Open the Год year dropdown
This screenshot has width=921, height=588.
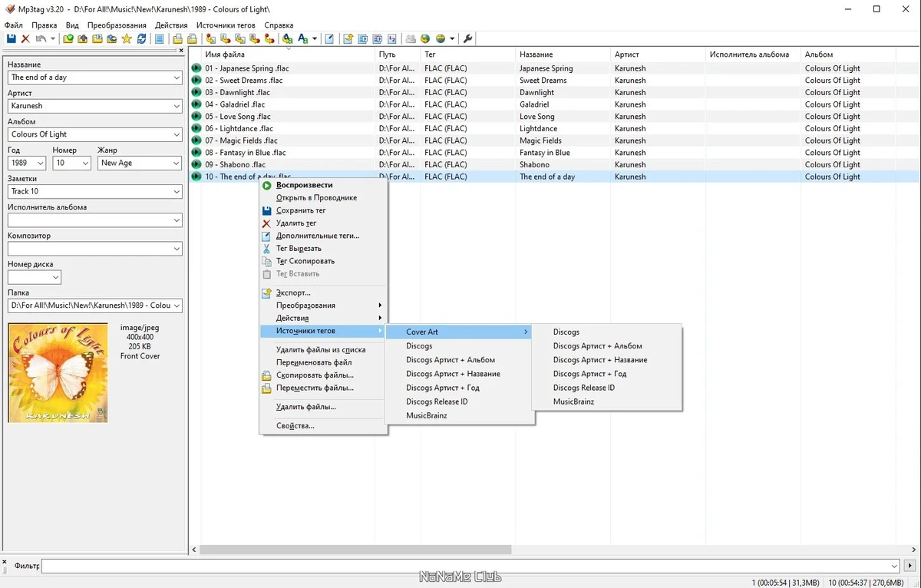[x=40, y=163]
